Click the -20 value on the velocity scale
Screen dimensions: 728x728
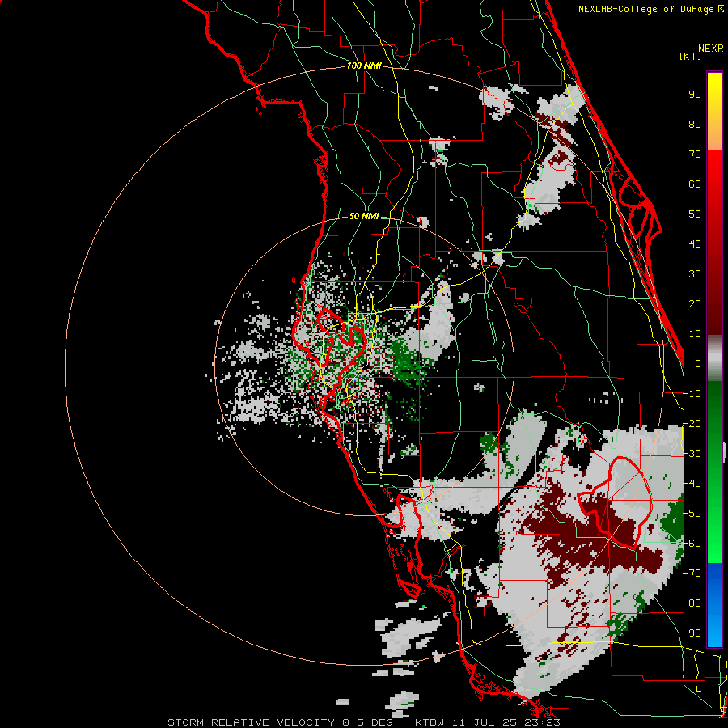(692, 423)
